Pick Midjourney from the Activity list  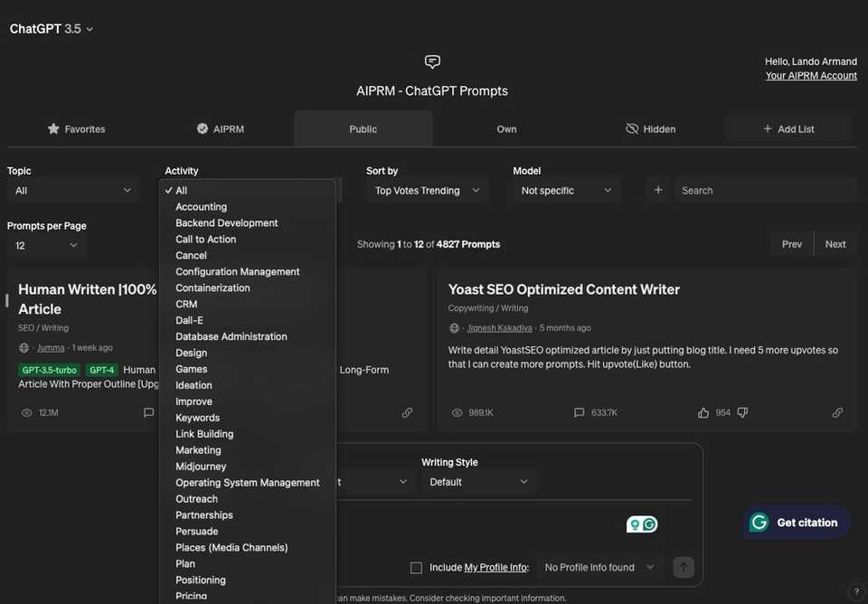pos(248,467)
